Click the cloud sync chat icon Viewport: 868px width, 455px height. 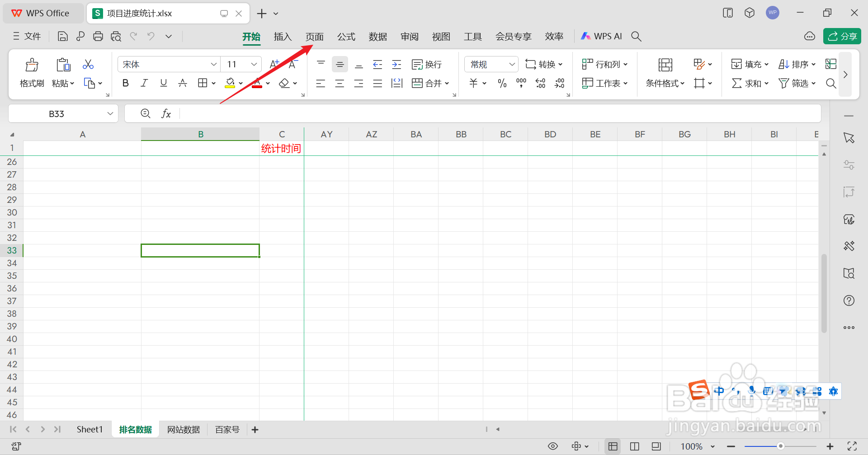coord(810,36)
